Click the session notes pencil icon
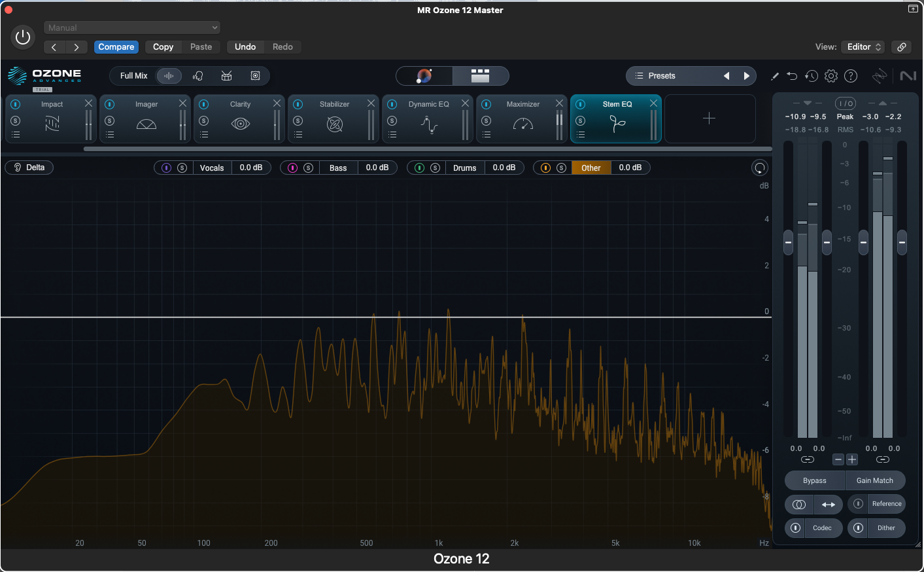This screenshot has height=572, width=924. 775,76
